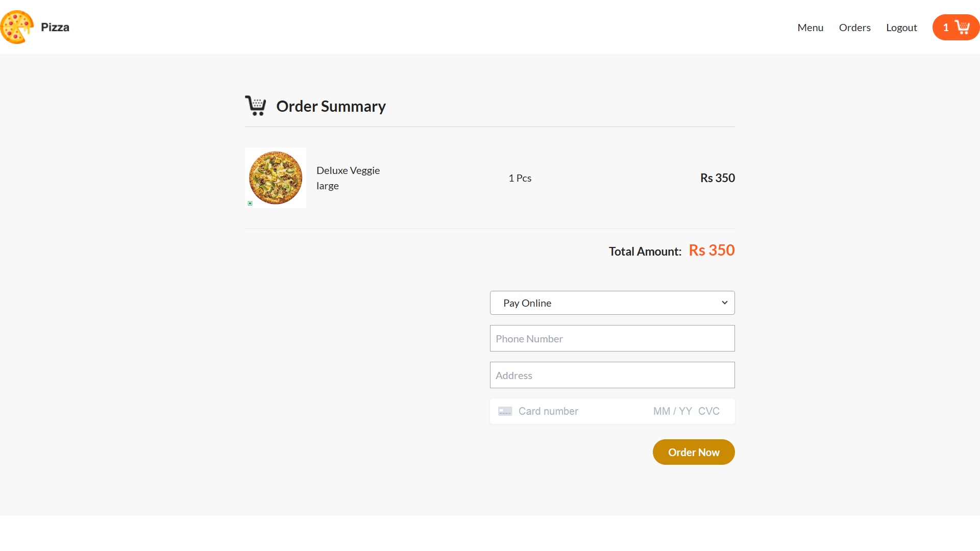Click the payment method chevron arrow
The height and width of the screenshot is (551, 980).
724,303
